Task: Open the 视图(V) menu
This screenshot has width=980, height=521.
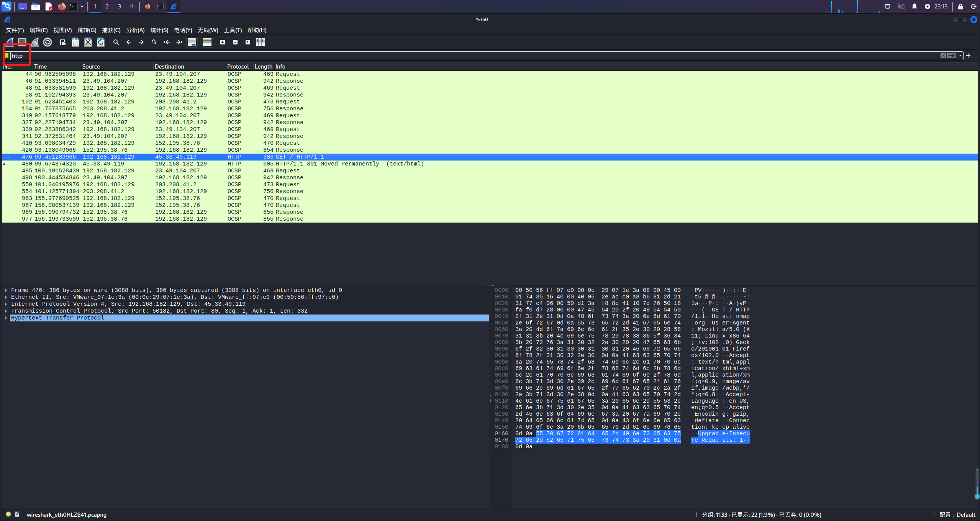Action: click(x=62, y=30)
